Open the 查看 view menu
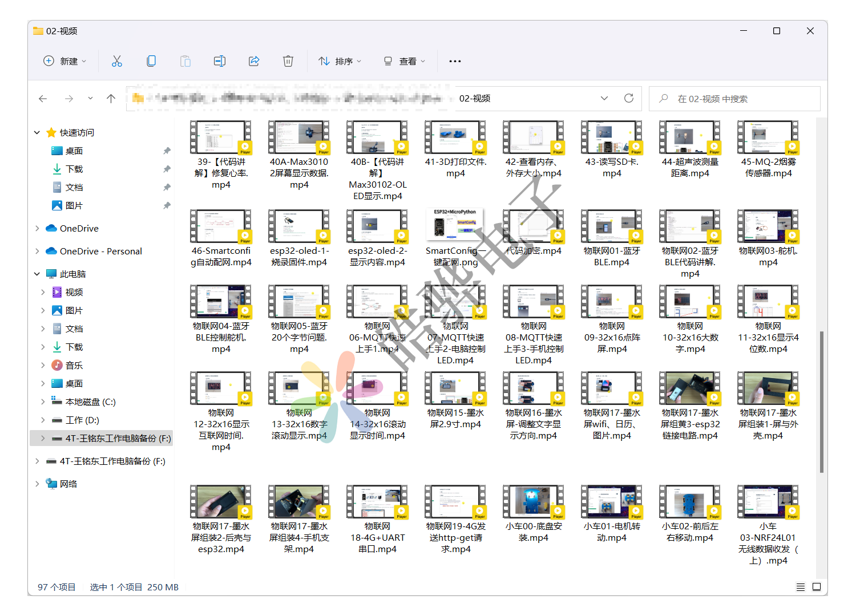This screenshot has width=856, height=616. [404, 61]
